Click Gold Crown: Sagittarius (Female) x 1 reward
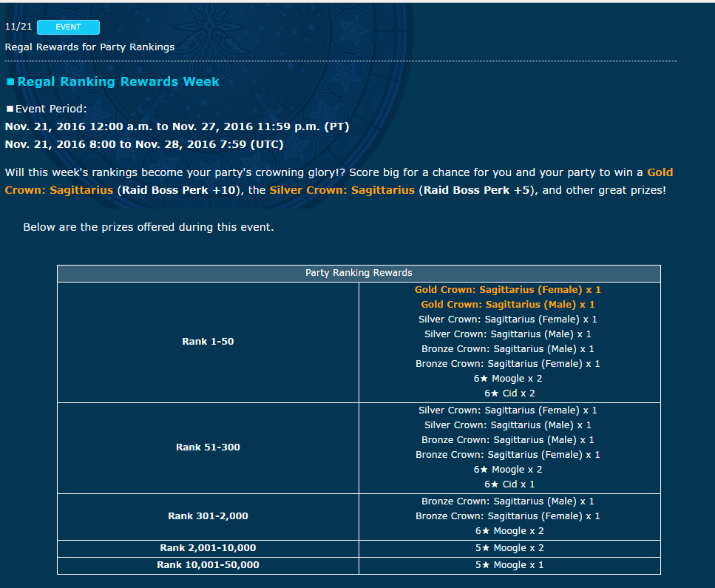Screen dimensions: 715x588 pyautogui.click(x=508, y=290)
